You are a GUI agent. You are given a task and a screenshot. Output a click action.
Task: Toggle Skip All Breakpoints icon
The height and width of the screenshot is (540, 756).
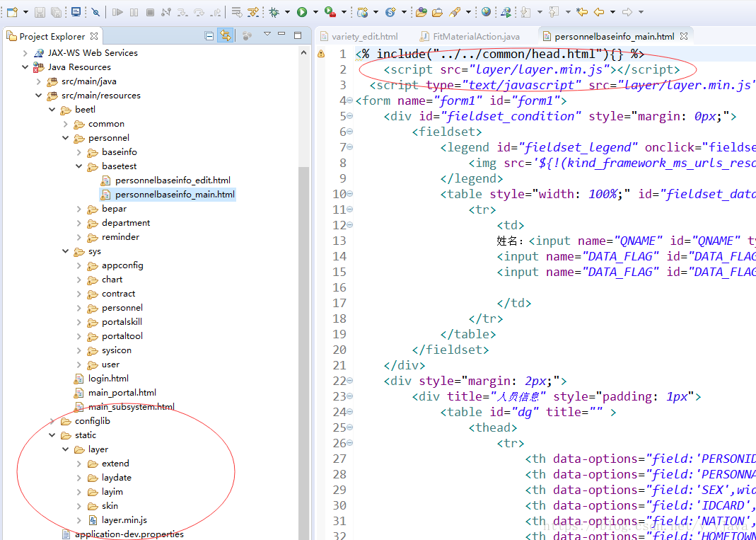pos(95,11)
